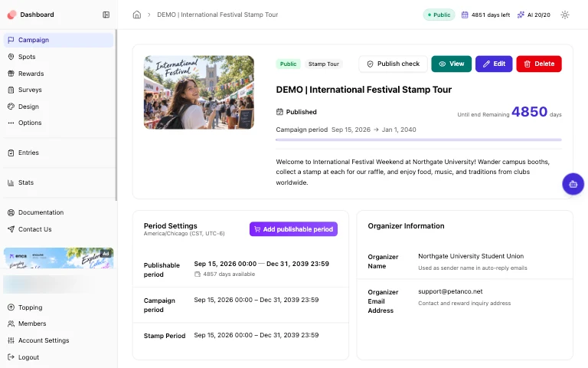588x368 pixels.
Task: Click the Published status calendar icon
Action: [x=279, y=112]
